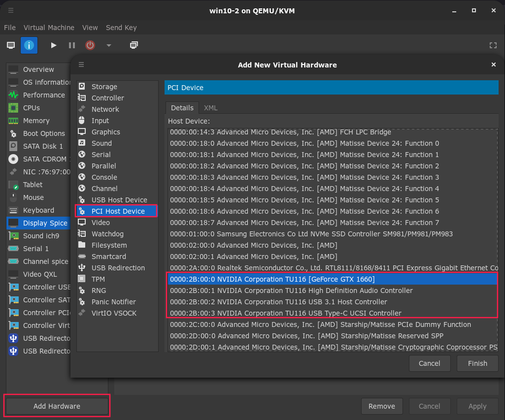The width and height of the screenshot is (505, 420).
Task: Select device 0000:02:00:1 Advanced Micro Devices
Action: point(333,257)
